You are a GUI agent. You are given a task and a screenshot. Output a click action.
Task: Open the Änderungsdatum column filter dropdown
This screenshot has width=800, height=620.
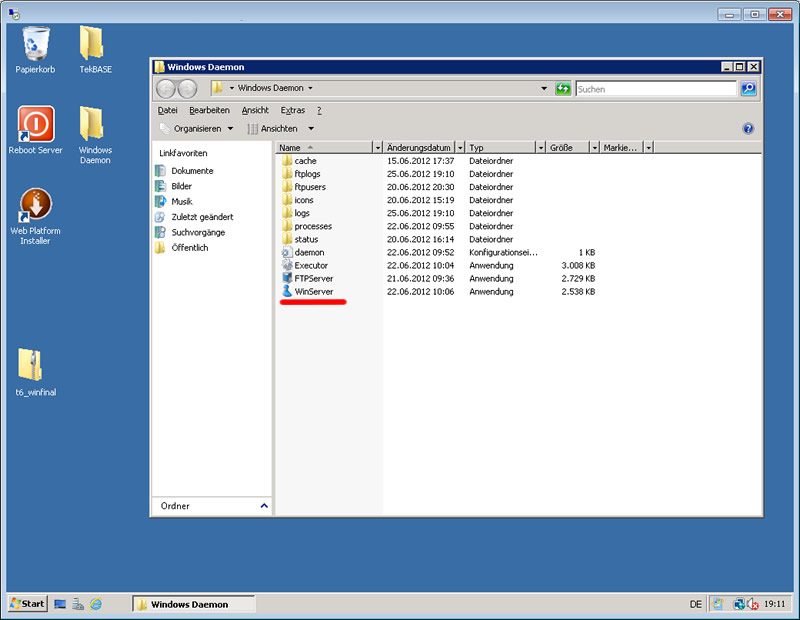(x=460, y=147)
